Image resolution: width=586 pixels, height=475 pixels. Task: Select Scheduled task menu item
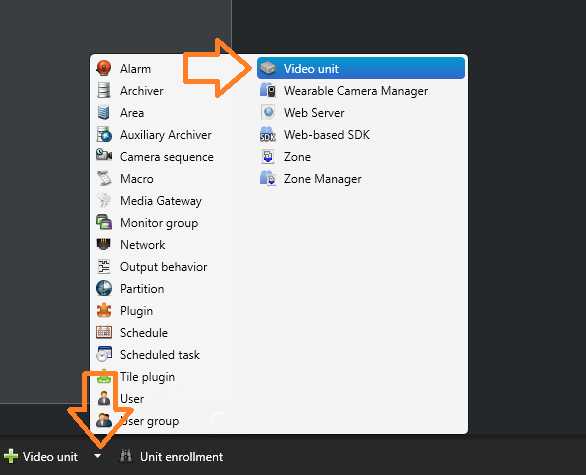161,355
